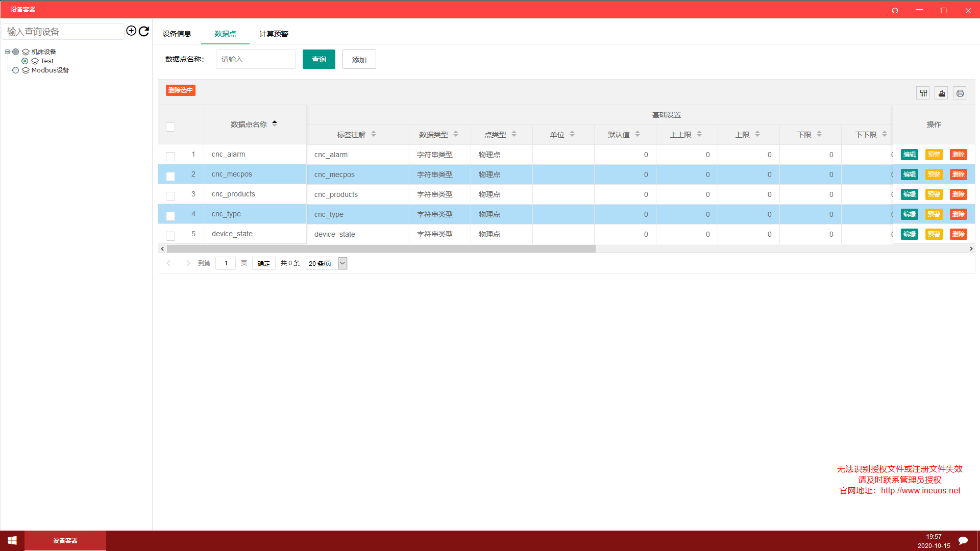Open Windows start menu icon

tap(12, 540)
